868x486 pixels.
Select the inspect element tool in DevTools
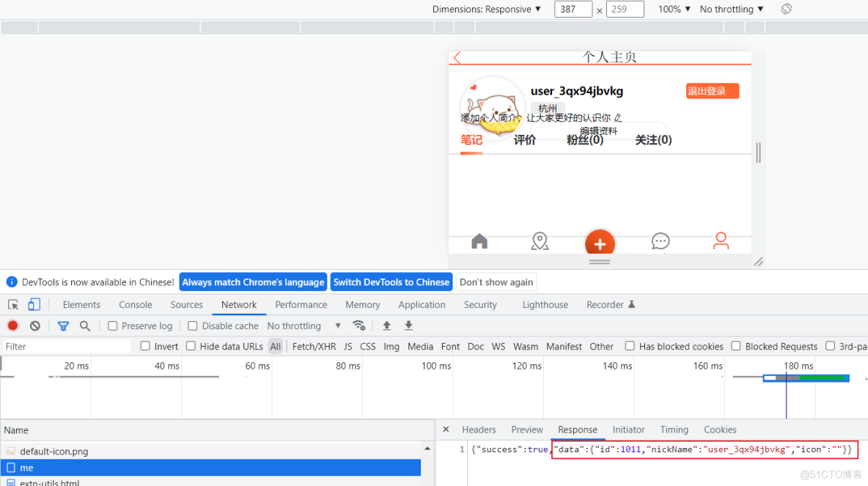(x=12, y=304)
